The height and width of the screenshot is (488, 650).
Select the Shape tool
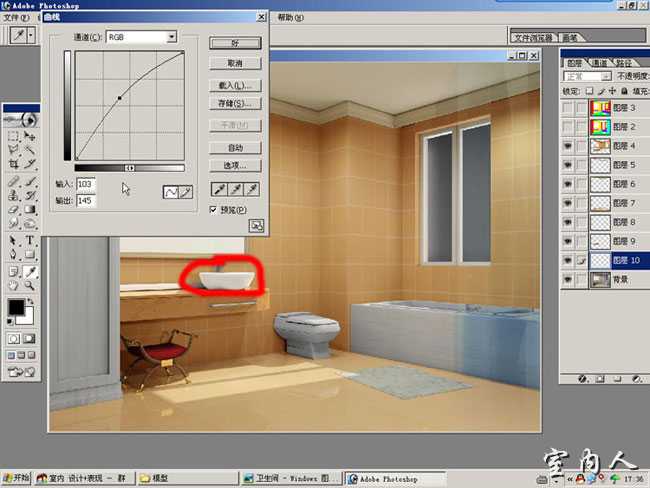29,254
